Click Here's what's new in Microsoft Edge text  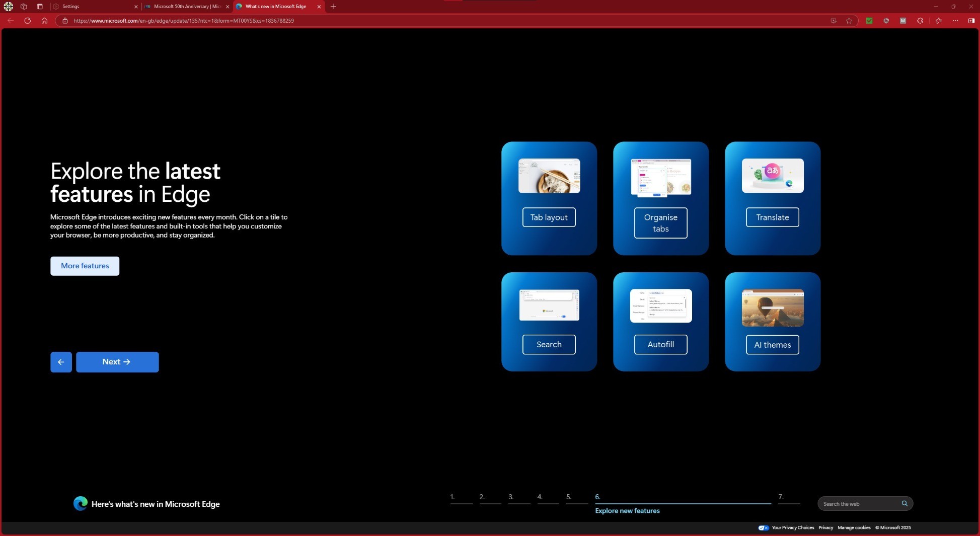(x=156, y=504)
